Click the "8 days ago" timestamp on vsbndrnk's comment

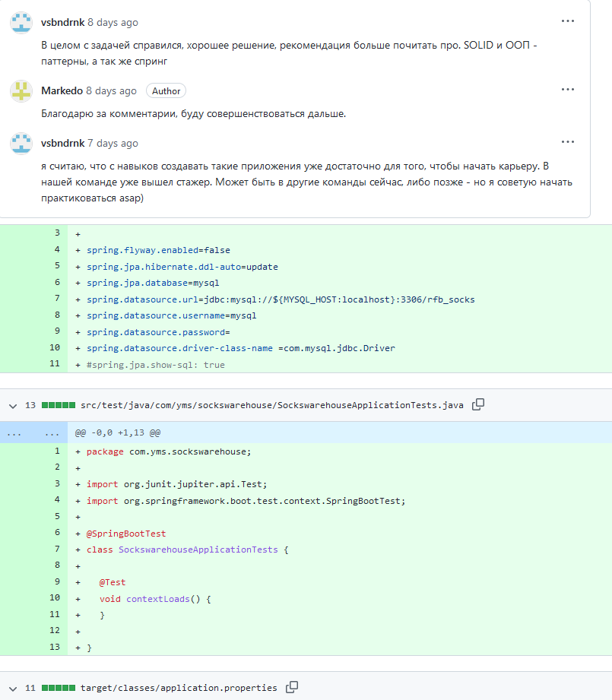[x=113, y=23]
